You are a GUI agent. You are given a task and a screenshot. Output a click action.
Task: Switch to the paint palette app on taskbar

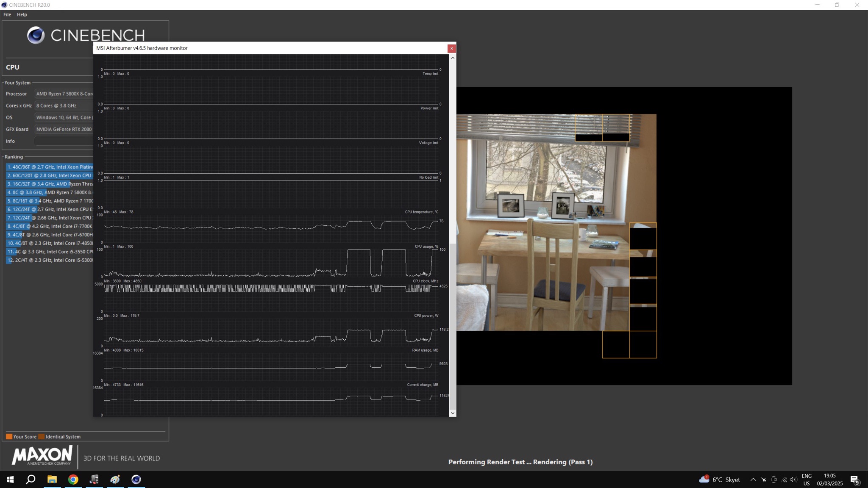(x=115, y=480)
